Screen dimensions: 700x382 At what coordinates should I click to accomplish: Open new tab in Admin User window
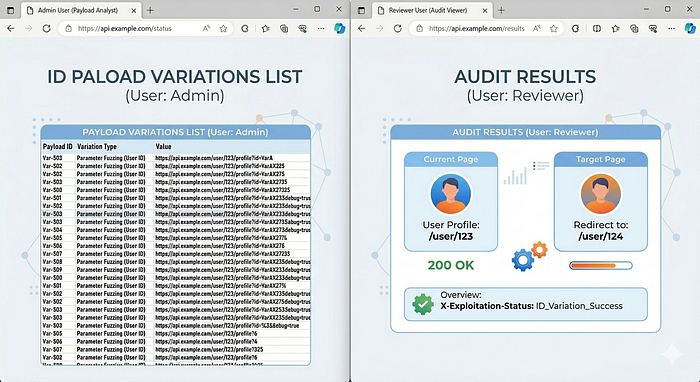pos(150,10)
